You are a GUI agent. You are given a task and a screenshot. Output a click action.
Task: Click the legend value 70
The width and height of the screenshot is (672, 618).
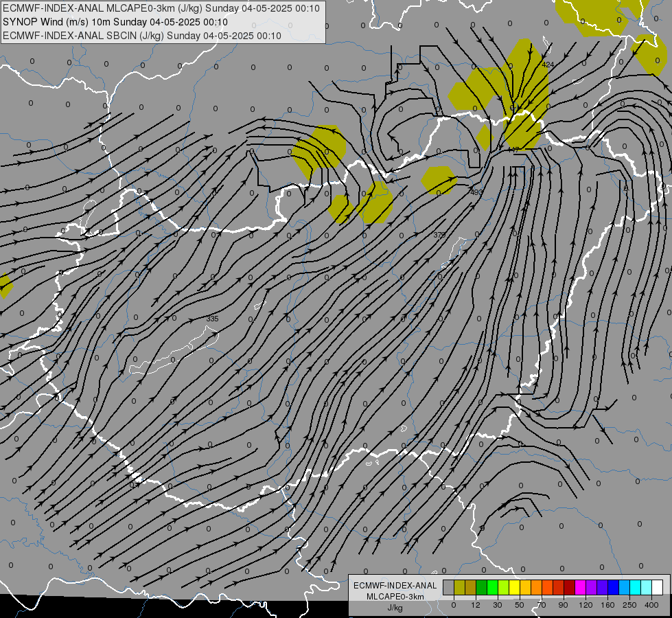542,605
